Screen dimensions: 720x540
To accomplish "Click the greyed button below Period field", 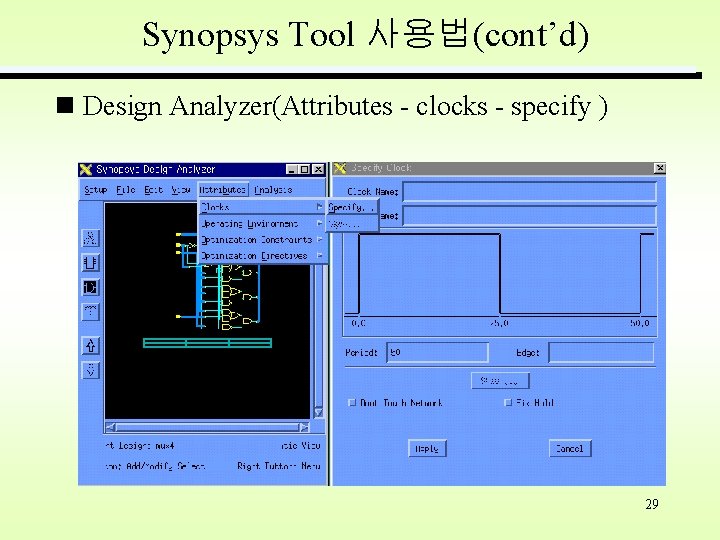I will point(501,381).
